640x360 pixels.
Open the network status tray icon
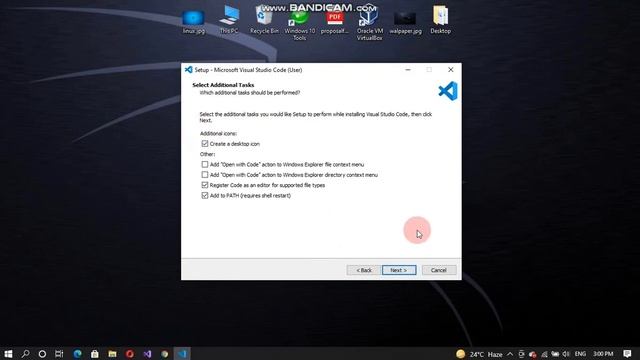coord(544,354)
